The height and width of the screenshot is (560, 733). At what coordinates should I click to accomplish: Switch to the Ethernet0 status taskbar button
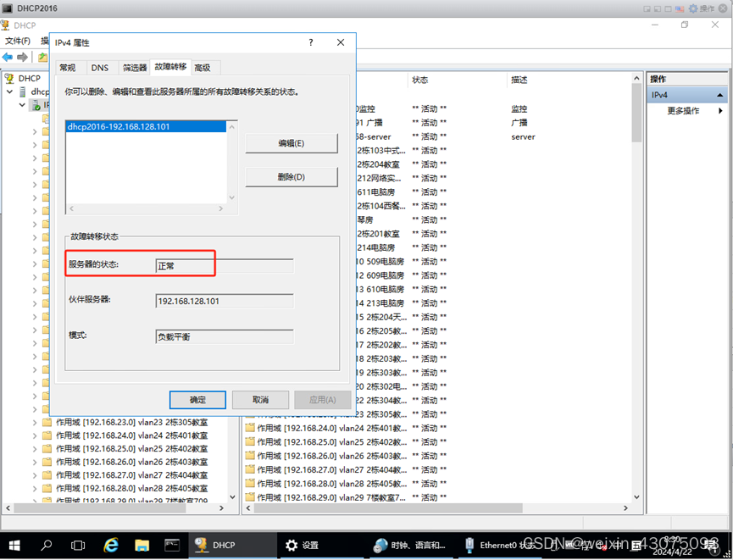[x=499, y=545]
